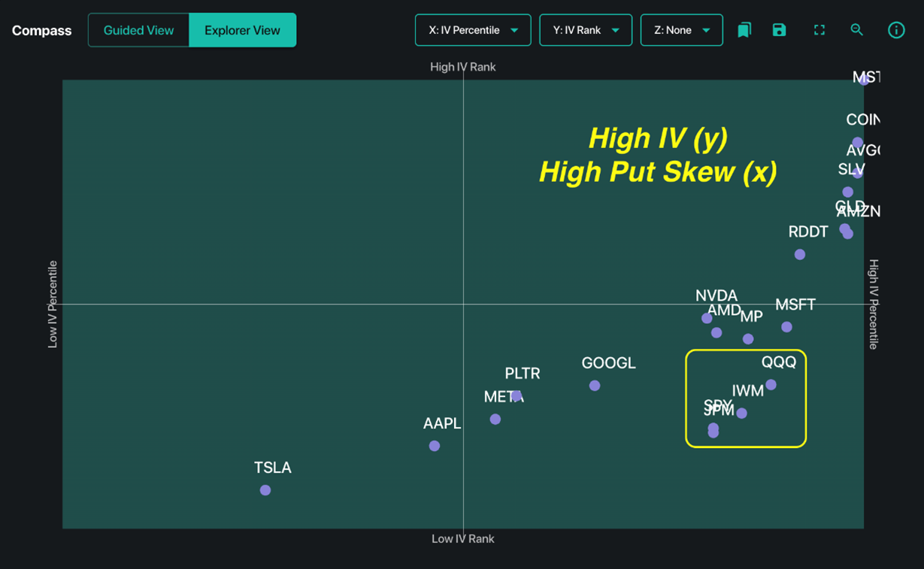Open the bookmarks icon in toolbar
The width and height of the screenshot is (924, 569).
[x=744, y=30]
